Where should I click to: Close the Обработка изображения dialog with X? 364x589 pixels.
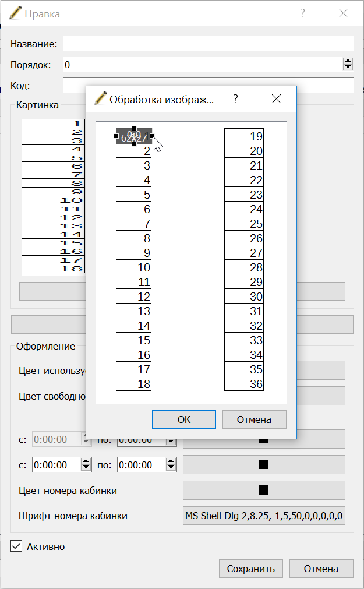click(x=276, y=99)
